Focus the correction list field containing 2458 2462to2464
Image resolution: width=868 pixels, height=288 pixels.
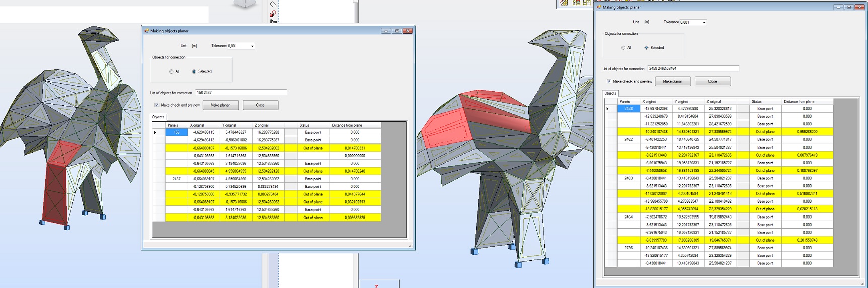pyautogui.click(x=693, y=68)
